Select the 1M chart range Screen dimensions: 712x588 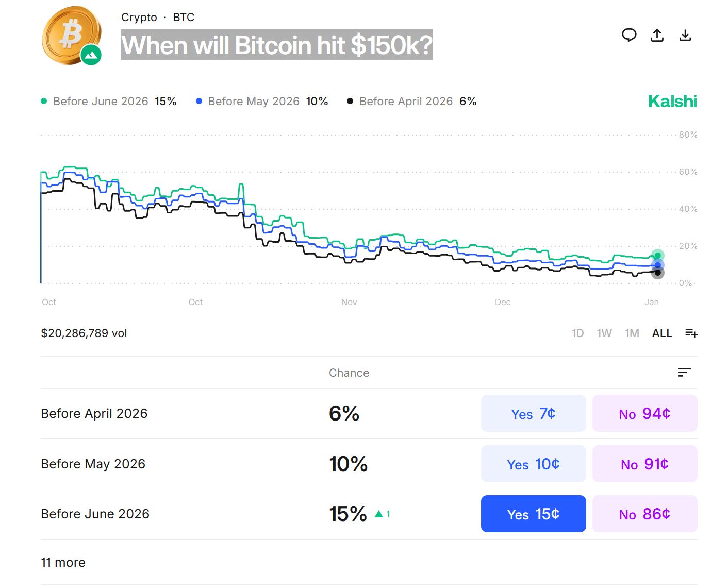632,333
